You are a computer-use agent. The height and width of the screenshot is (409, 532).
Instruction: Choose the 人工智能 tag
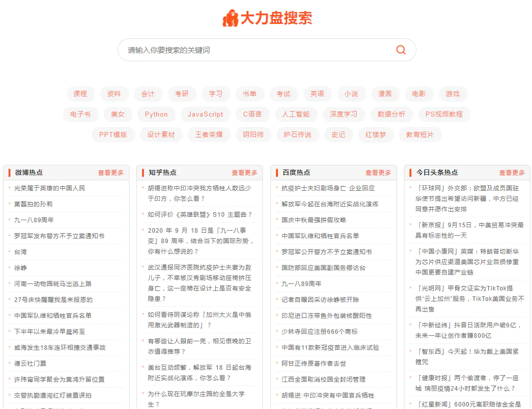pyautogui.click(x=296, y=114)
